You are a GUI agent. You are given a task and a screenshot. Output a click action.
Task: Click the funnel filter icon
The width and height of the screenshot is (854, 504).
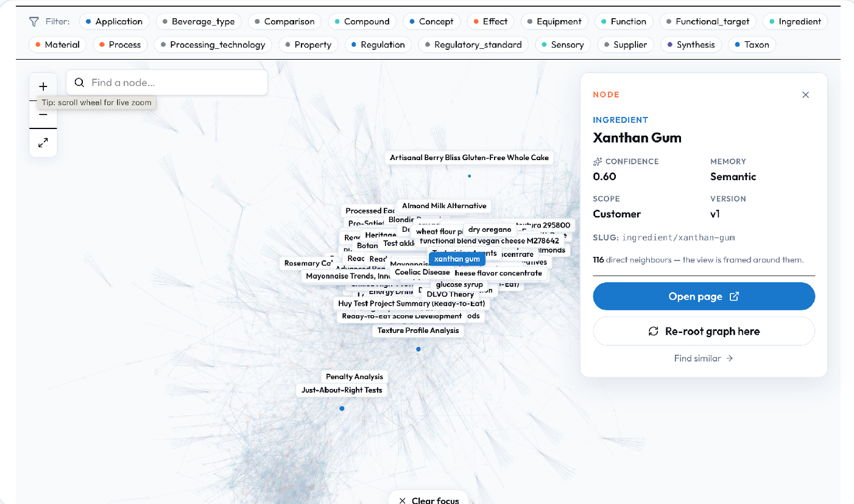[x=34, y=21]
